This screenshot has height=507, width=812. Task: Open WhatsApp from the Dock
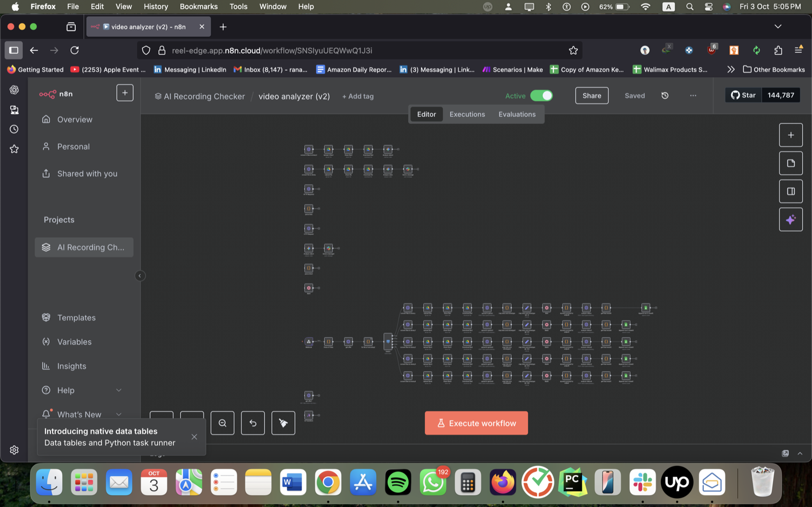pos(433,482)
